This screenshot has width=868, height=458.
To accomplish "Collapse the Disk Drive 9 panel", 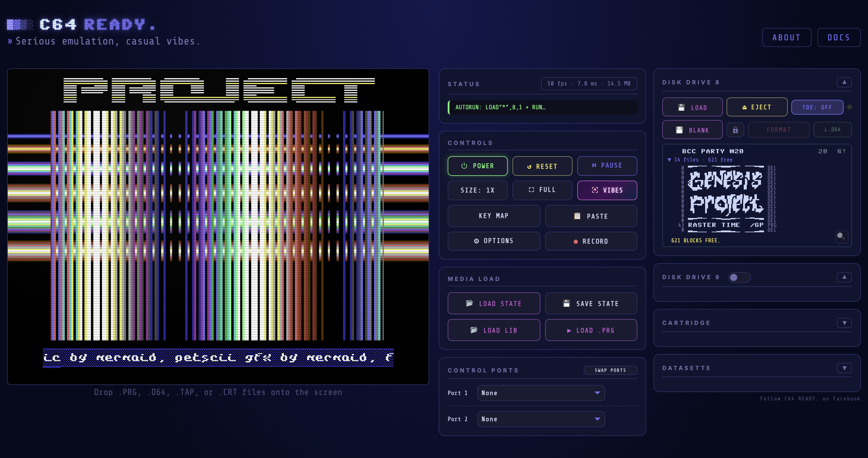I will point(844,277).
